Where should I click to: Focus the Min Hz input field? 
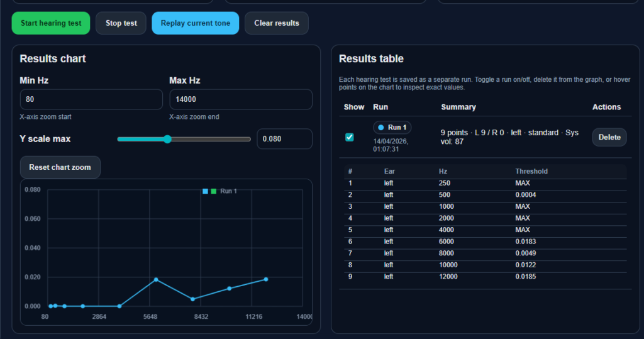(x=91, y=99)
